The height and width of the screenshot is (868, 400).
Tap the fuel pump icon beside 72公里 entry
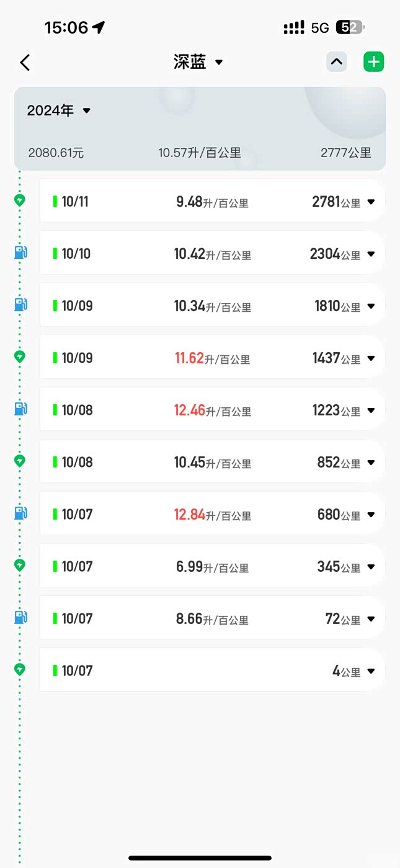pos(20,618)
